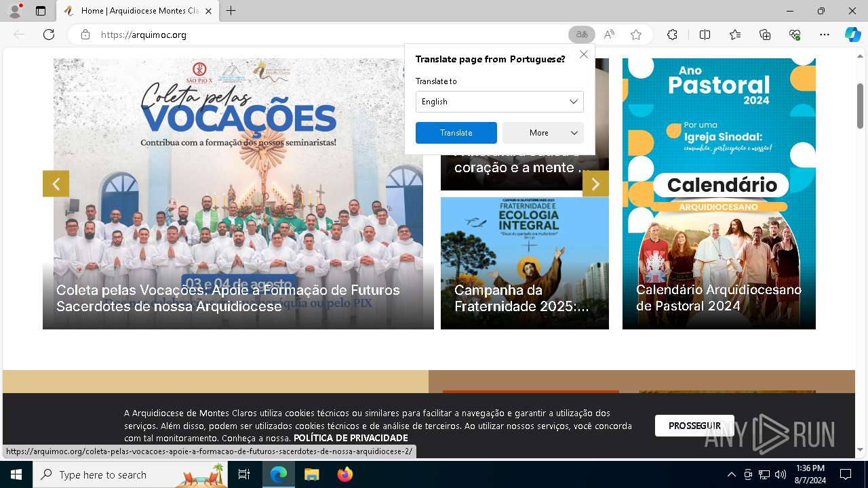Viewport: 868px width, 488px height.
Task: Click the browser Back arrow
Action: pos(19,35)
